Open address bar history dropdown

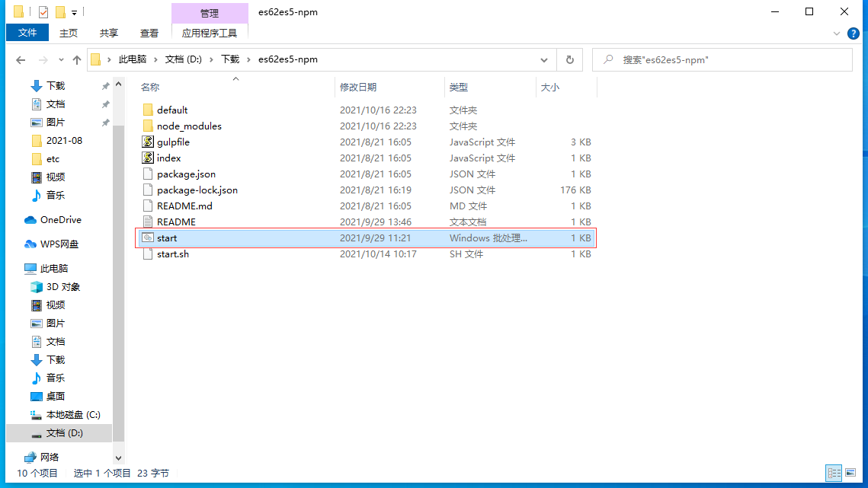pyautogui.click(x=544, y=59)
